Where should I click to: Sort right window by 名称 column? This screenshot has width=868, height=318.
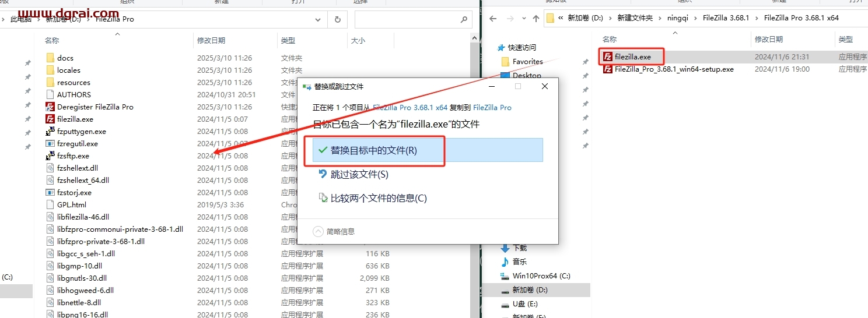coord(610,40)
